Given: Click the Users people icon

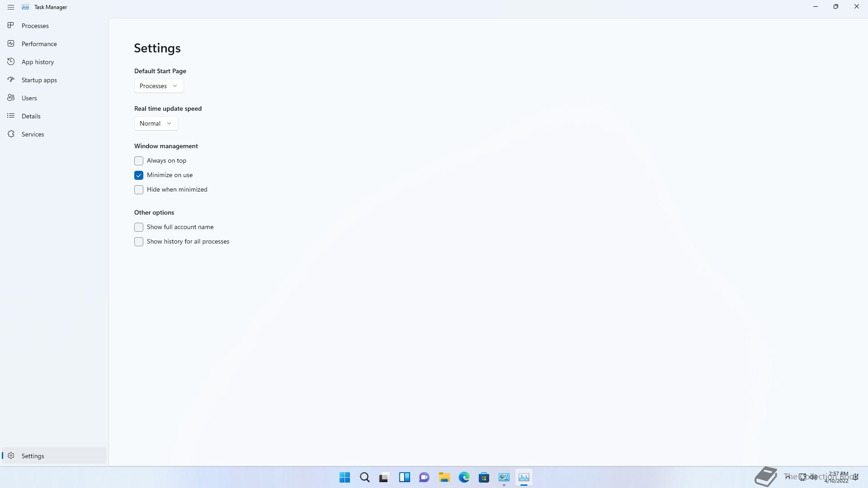Looking at the screenshot, I should (11, 98).
